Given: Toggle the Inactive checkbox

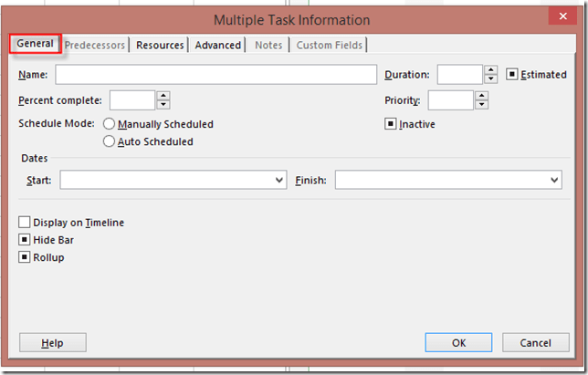Looking at the screenshot, I should (391, 124).
